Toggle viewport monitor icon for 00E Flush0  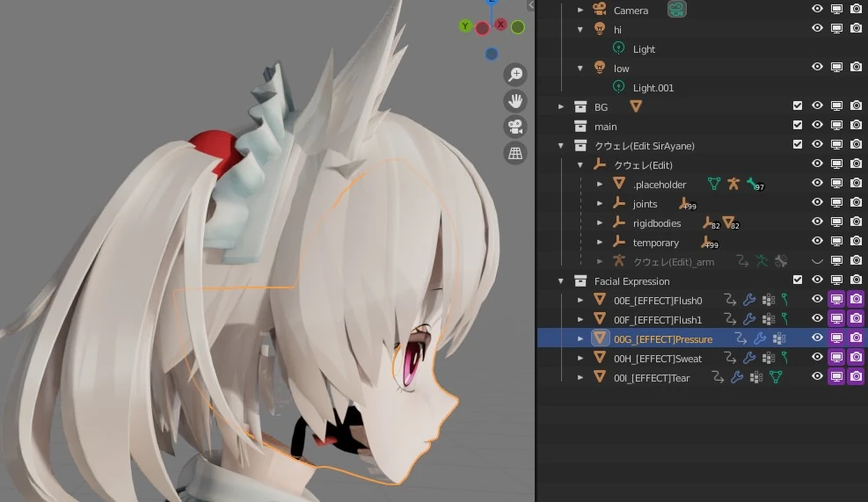(836, 300)
